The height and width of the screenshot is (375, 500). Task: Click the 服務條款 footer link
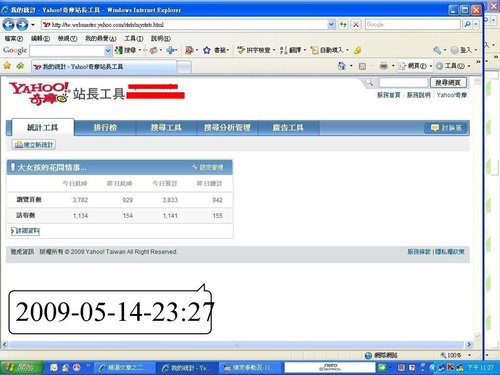pos(419,252)
